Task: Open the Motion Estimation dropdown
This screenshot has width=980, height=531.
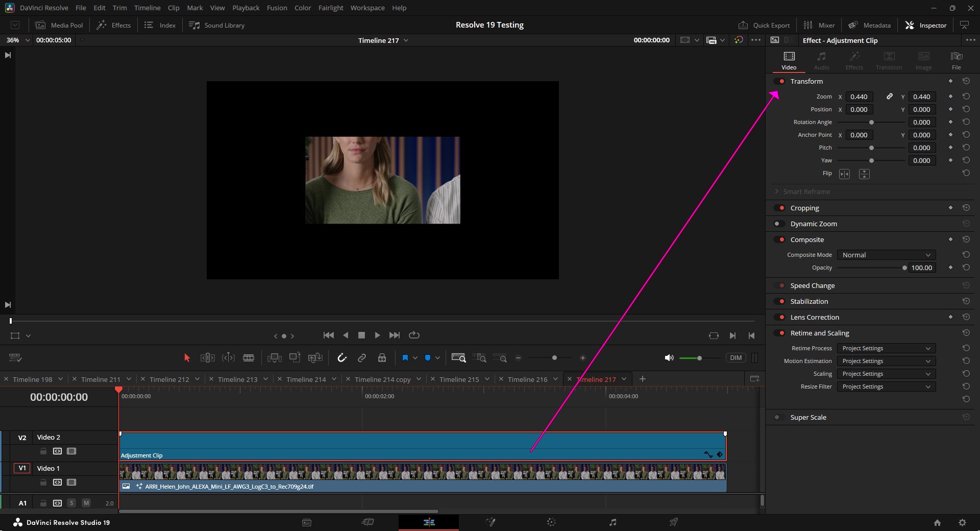Action: 886,361
